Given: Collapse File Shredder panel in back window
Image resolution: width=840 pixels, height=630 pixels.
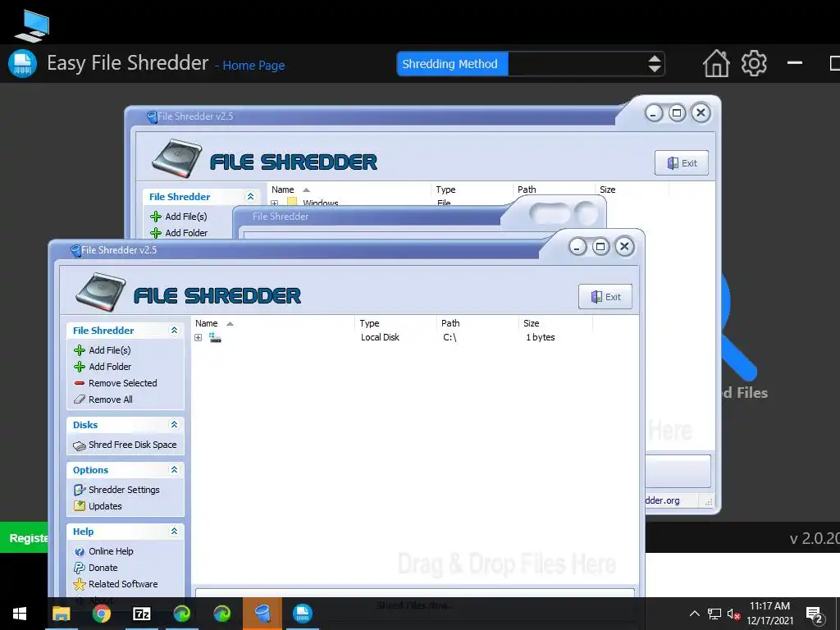Looking at the screenshot, I should pyautogui.click(x=250, y=197).
